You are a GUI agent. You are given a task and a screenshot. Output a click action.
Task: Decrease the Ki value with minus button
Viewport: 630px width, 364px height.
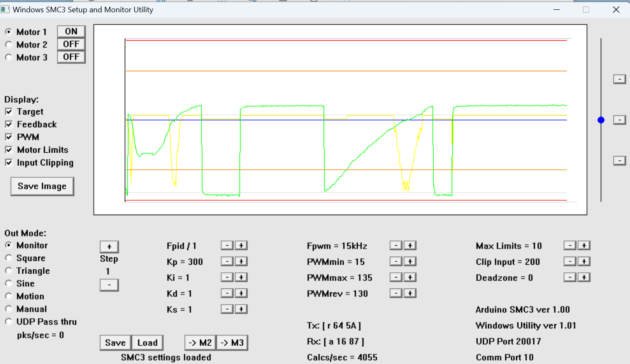227,277
